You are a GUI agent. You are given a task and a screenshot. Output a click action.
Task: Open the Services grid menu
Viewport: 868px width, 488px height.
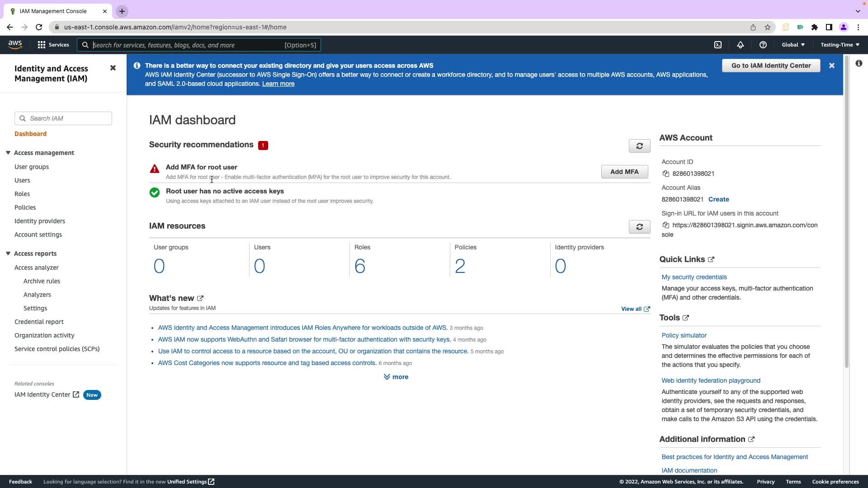tap(53, 45)
